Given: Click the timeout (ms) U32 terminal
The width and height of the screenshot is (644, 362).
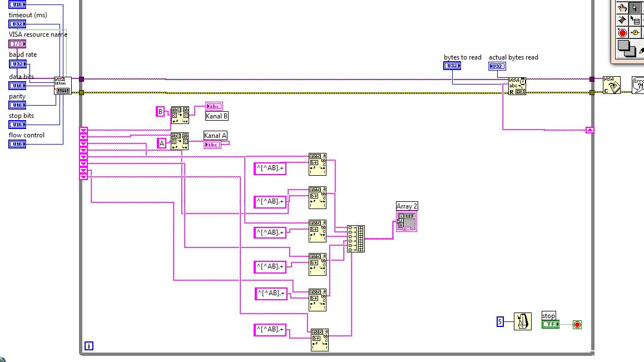Looking at the screenshot, I should pyautogui.click(x=17, y=24).
